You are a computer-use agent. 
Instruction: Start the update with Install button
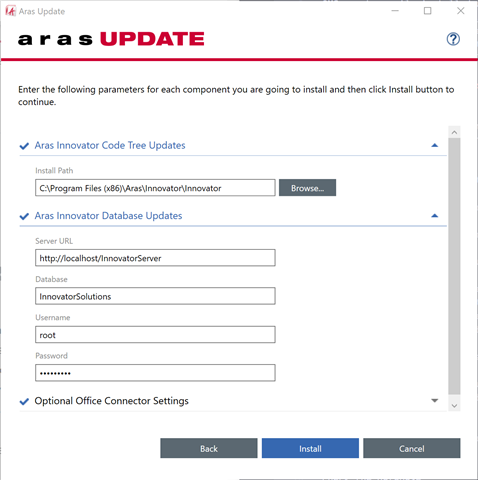(310, 448)
